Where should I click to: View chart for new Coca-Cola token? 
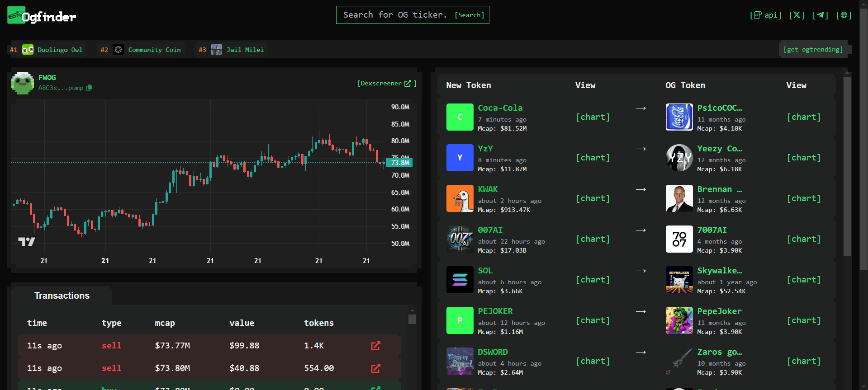[592, 117]
